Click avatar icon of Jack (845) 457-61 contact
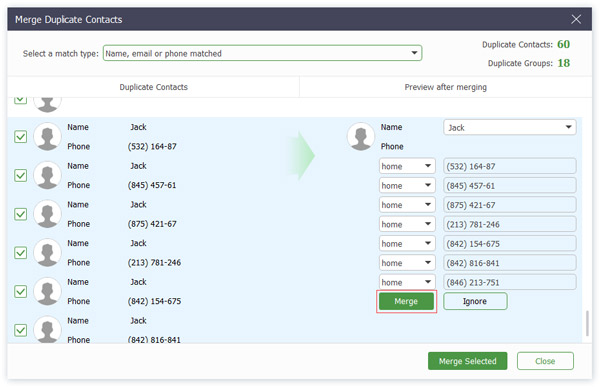600x387 pixels. click(47, 175)
